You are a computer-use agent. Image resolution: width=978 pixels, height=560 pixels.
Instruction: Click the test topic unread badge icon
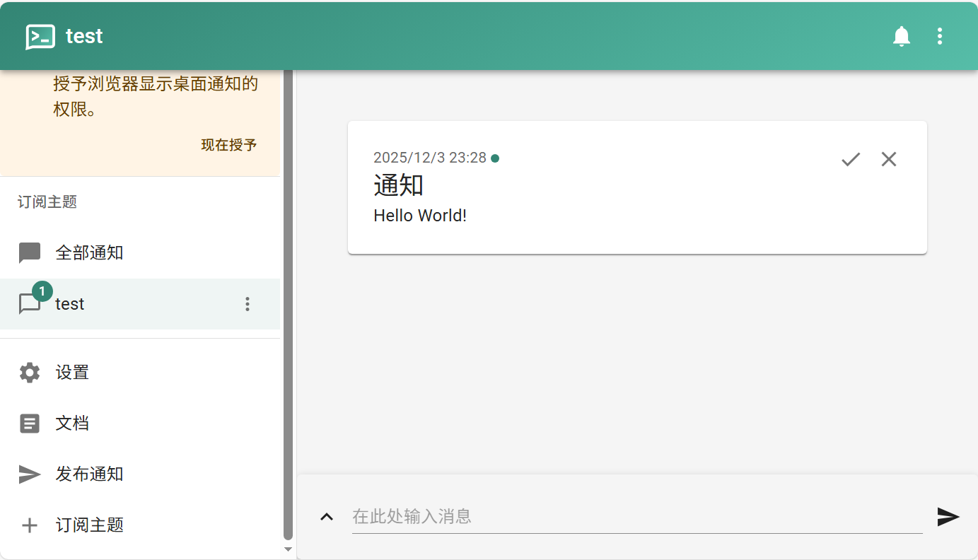coord(41,291)
